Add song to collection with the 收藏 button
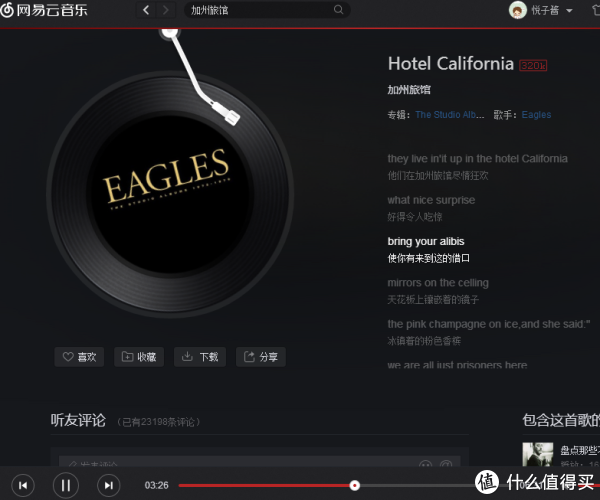 [x=139, y=357]
